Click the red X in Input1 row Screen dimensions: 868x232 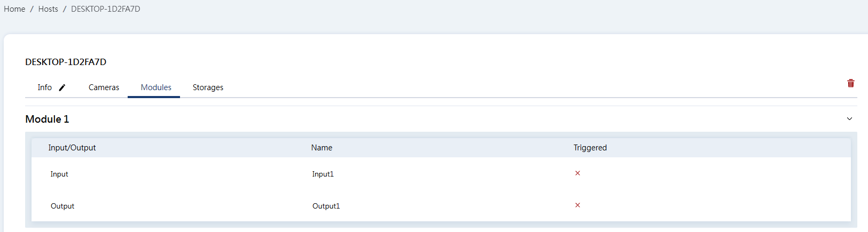(x=577, y=173)
